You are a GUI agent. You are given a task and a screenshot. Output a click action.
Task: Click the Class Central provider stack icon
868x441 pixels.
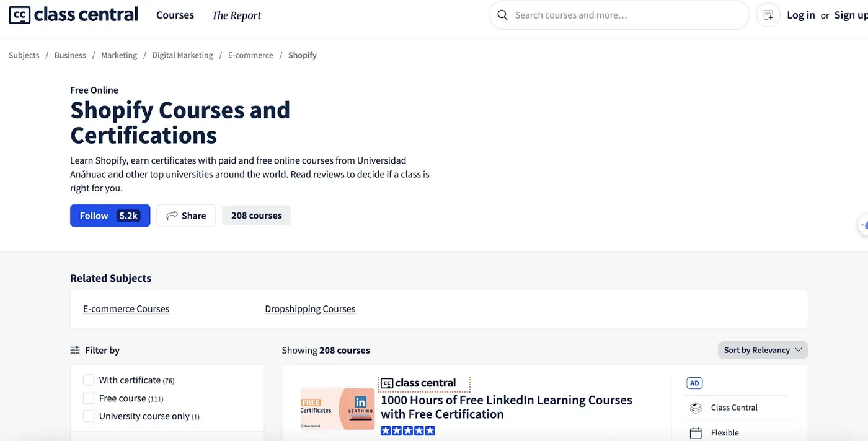click(696, 408)
